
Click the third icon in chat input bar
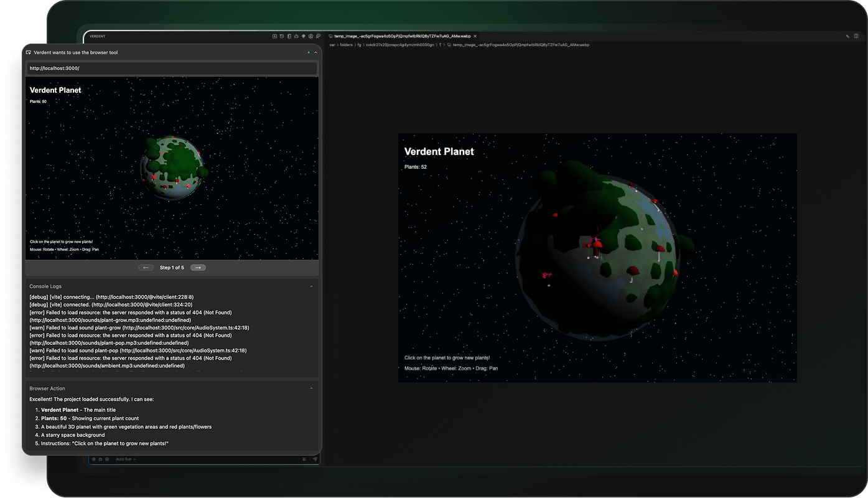pyautogui.click(x=107, y=459)
